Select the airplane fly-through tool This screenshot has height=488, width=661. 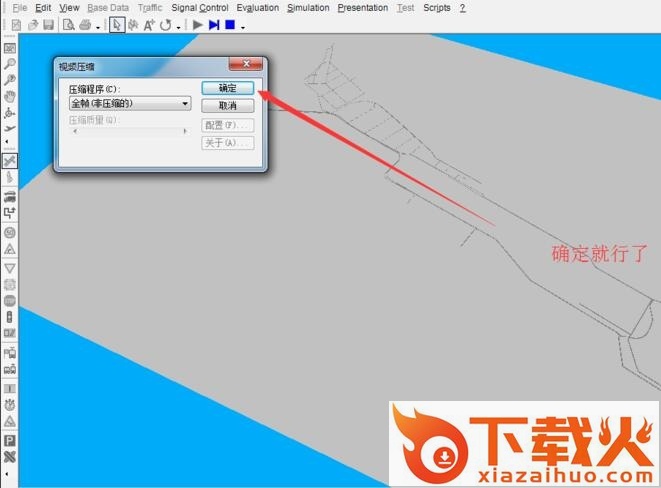point(10,128)
